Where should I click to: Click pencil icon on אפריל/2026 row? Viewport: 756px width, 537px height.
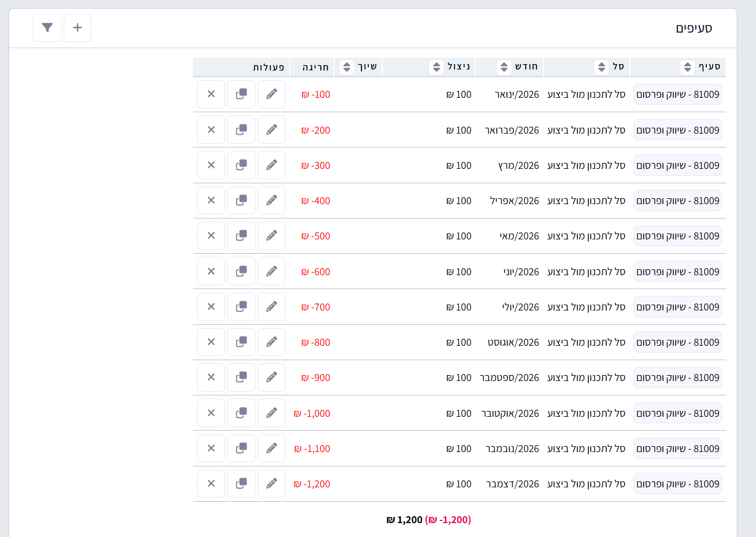click(x=272, y=200)
